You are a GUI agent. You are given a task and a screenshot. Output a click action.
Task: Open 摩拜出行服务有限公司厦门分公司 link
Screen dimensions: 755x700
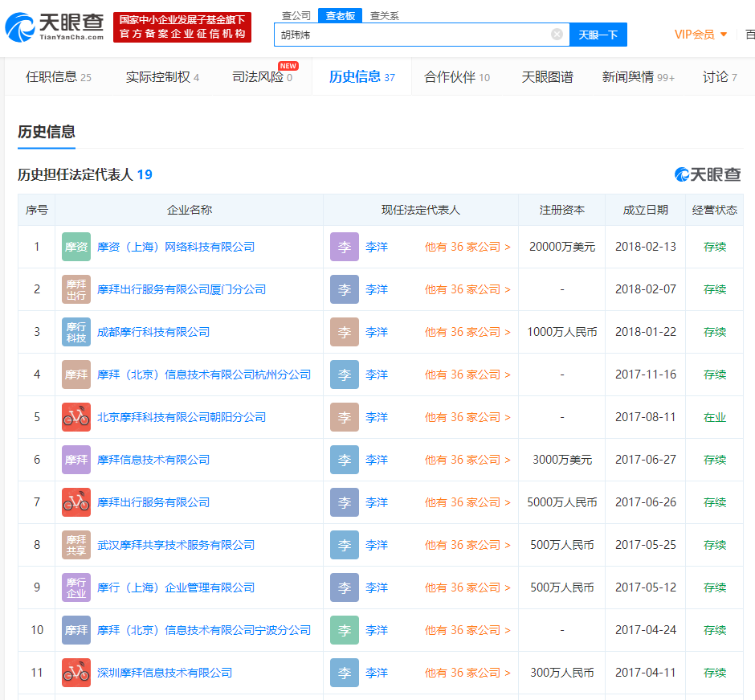click(182, 289)
